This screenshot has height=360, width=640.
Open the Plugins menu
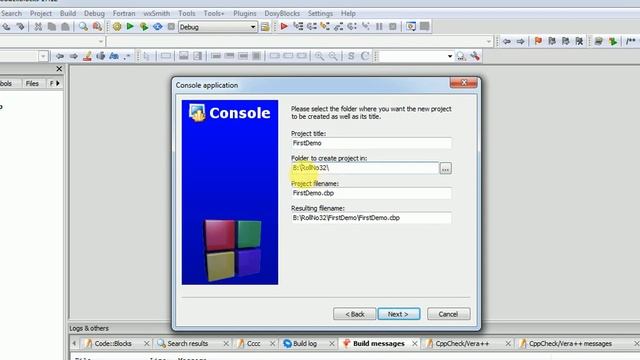coord(245,13)
